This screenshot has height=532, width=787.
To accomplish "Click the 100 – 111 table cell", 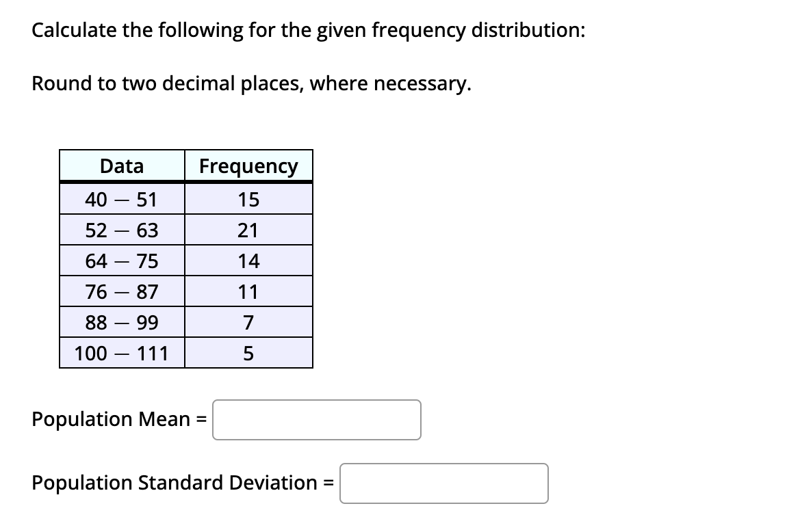I will tap(122, 353).
